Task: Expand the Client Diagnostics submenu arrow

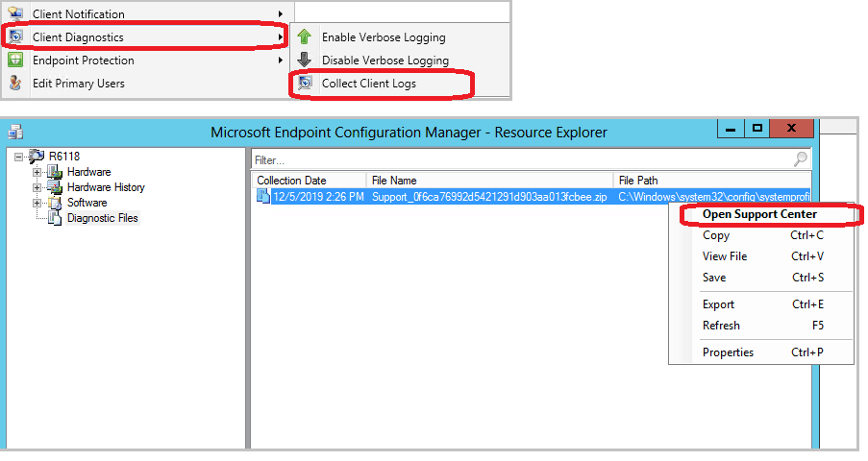Action: tap(281, 37)
